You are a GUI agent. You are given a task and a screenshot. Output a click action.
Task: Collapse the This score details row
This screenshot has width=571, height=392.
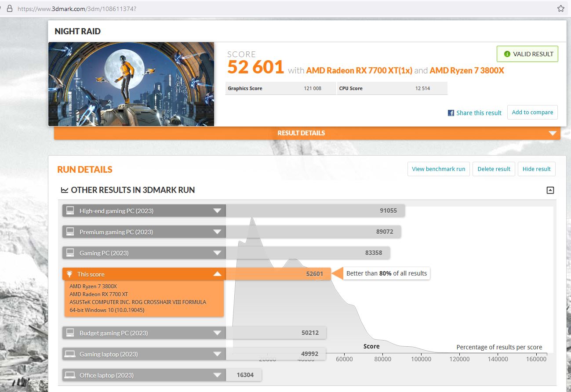click(x=217, y=274)
